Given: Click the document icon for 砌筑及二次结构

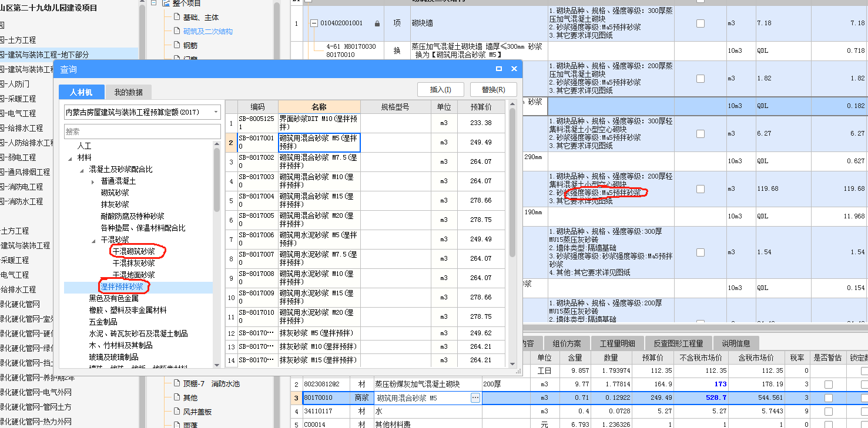Looking at the screenshot, I should click(177, 31).
